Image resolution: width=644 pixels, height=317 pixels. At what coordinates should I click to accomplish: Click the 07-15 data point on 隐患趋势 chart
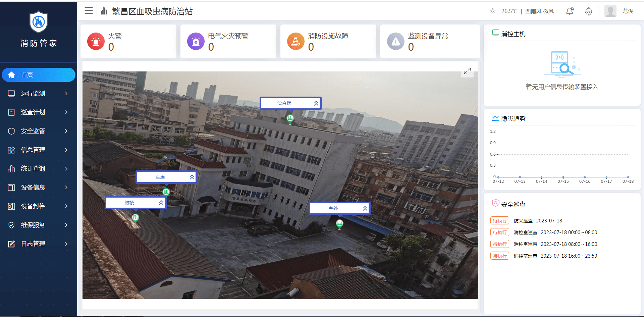(x=563, y=177)
